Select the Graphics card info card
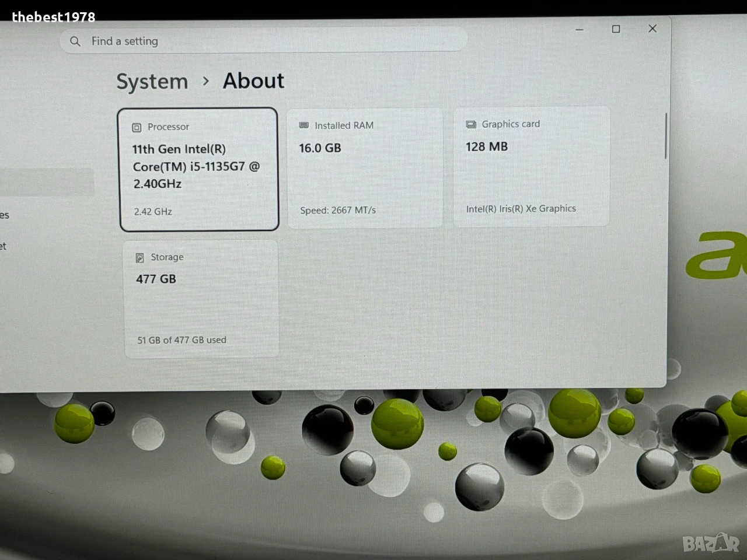The height and width of the screenshot is (560, 747). coord(532,166)
